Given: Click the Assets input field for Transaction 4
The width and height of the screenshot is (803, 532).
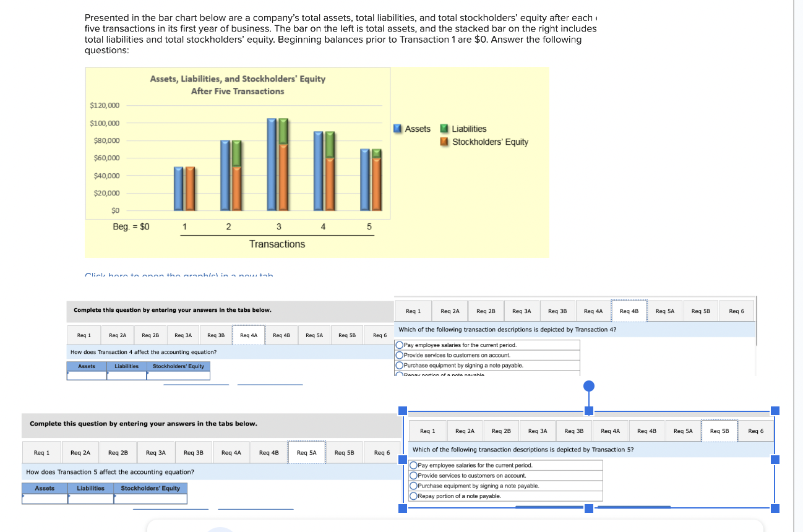Looking at the screenshot, I should tap(86, 374).
